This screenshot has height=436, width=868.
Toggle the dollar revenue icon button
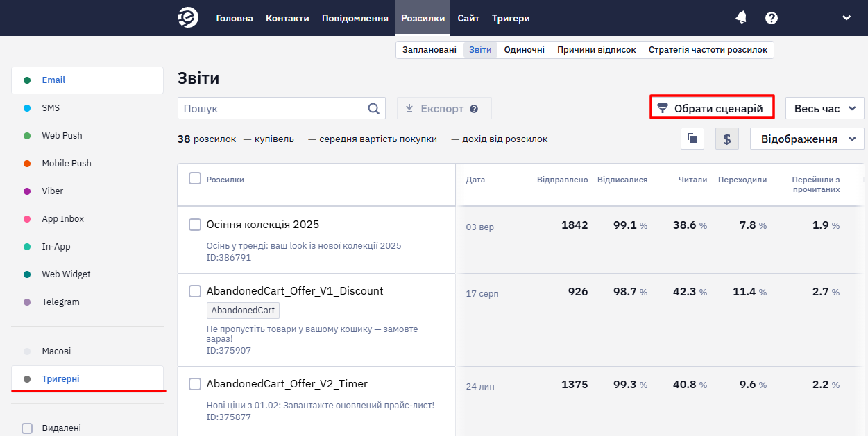727,139
